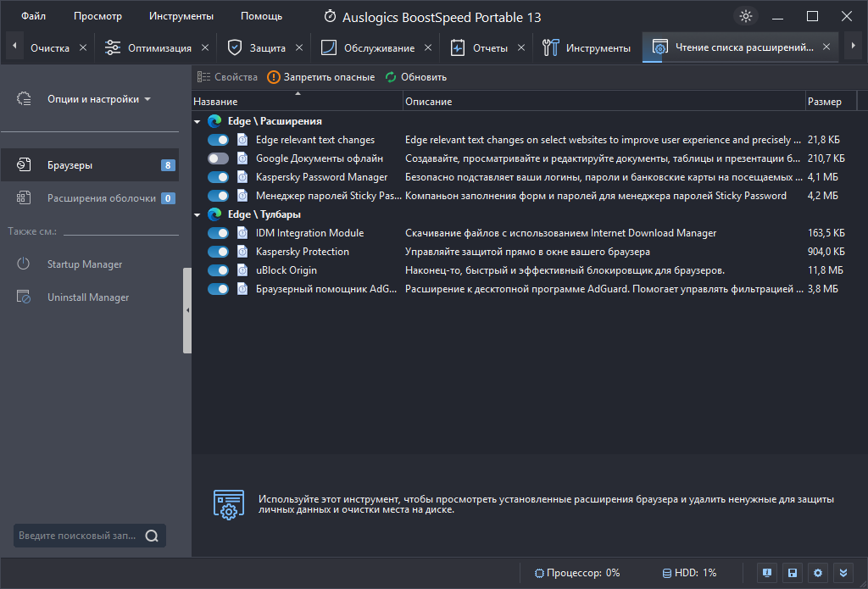Click the Обновить refresh button

(415, 77)
